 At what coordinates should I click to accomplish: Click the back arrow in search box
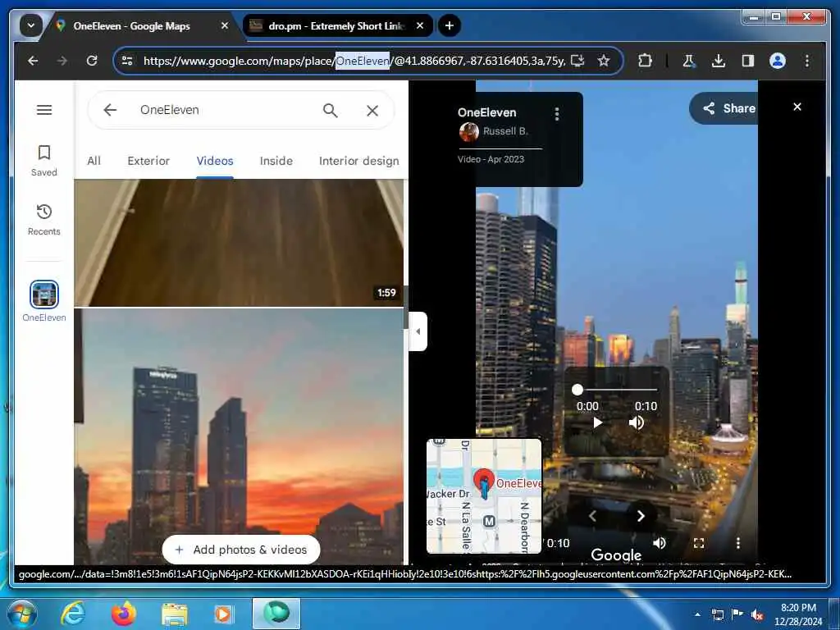(x=110, y=110)
